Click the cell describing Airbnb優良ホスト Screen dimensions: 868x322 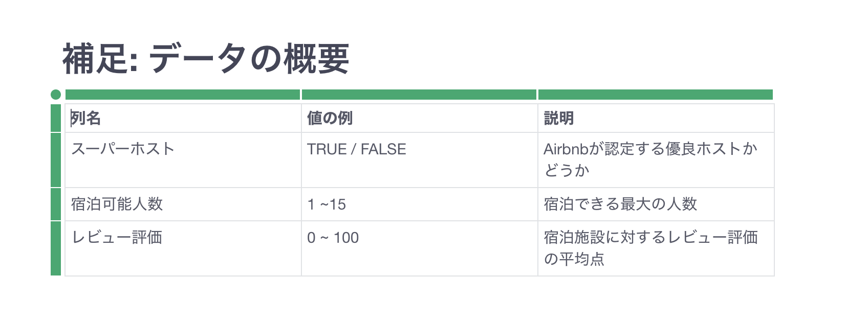pyautogui.click(x=656, y=160)
